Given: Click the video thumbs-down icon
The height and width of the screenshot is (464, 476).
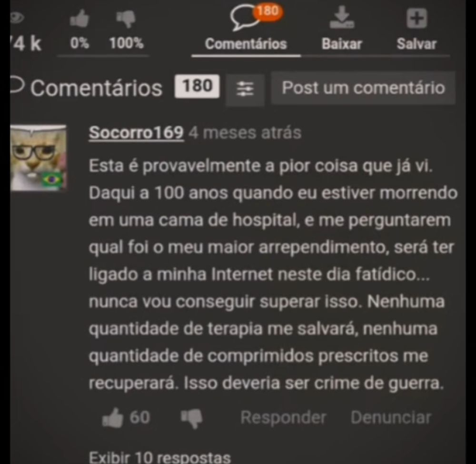Looking at the screenshot, I should pyautogui.click(x=126, y=19).
